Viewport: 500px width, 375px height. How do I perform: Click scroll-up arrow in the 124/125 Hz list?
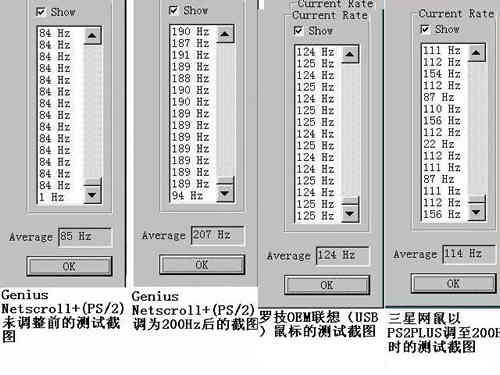pos(350,54)
